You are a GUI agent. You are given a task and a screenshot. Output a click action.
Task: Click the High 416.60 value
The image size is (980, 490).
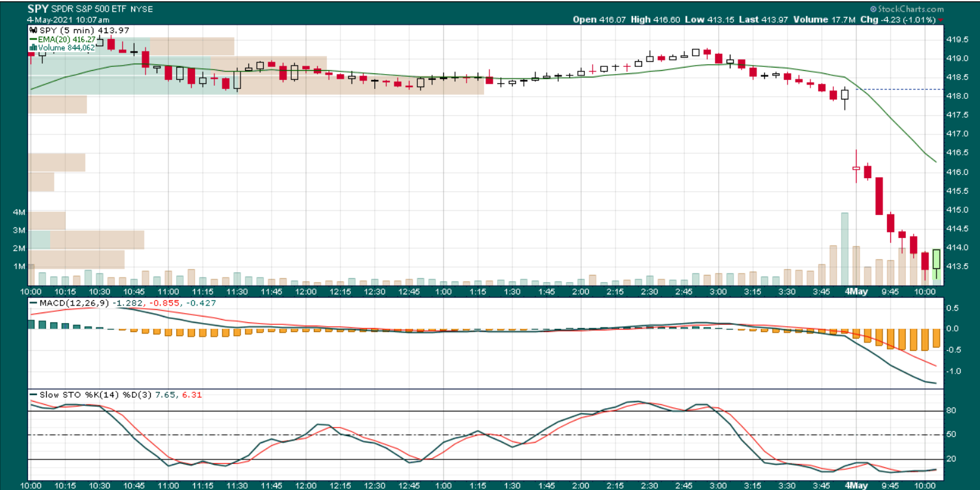click(x=655, y=19)
